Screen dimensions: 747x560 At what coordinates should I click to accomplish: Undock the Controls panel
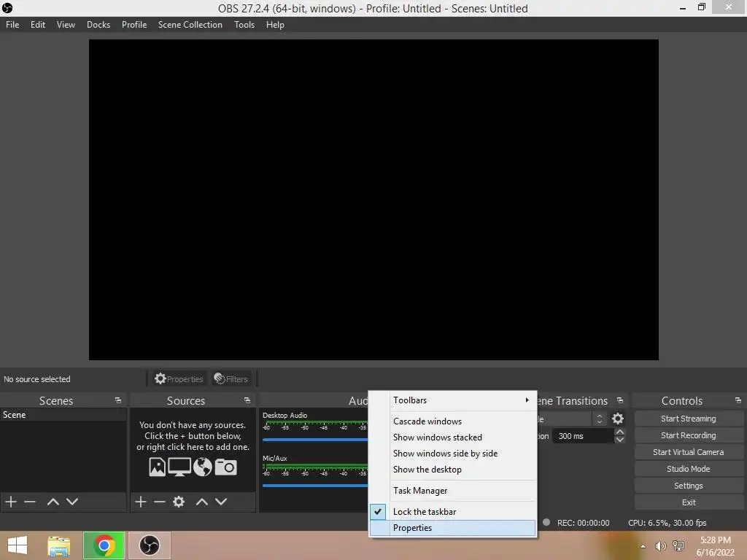pos(738,400)
